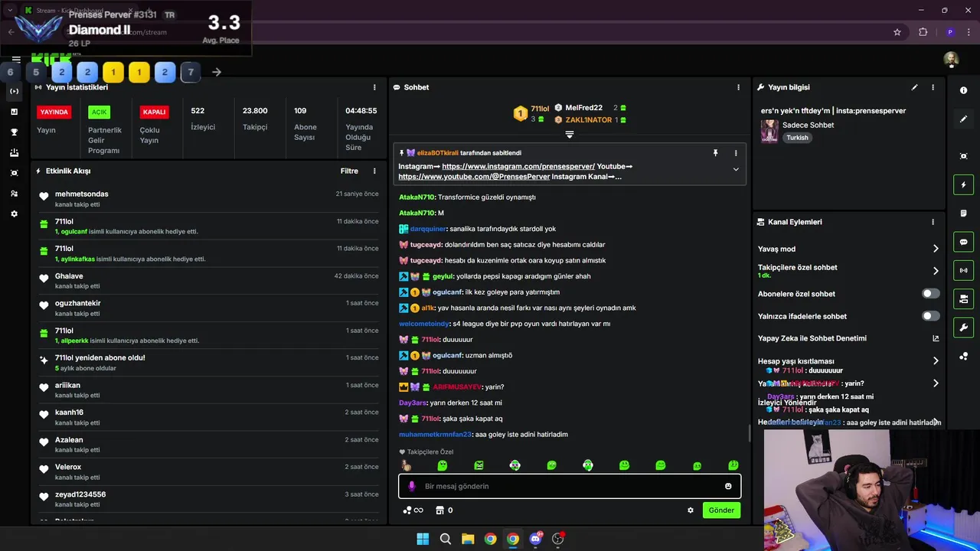Open Etkinlik Akışı panel options menu
This screenshot has height=551, width=980.
(374, 171)
